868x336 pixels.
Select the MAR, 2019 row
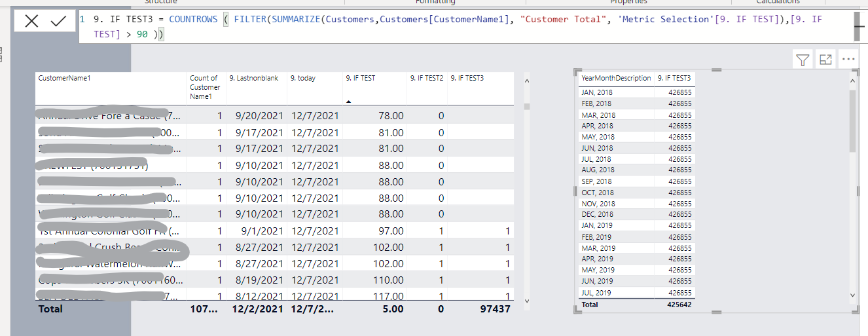pos(636,248)
